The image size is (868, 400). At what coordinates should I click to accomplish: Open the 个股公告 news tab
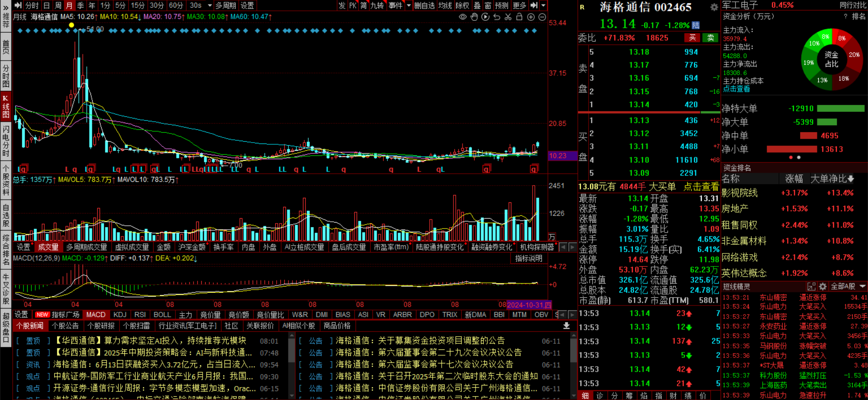[x=66, y=326]
